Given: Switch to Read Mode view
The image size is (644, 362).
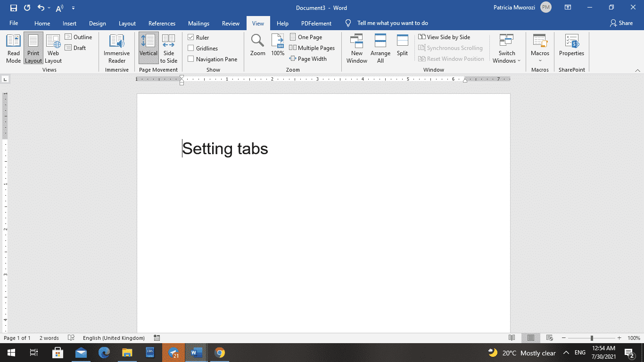Looking at the screenshot, I should click(13, 48).
